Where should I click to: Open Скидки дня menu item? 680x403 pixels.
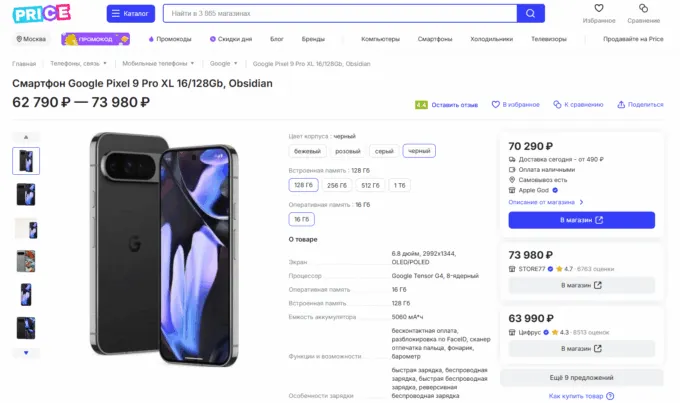pyautogui.click(x=230, y=39)
